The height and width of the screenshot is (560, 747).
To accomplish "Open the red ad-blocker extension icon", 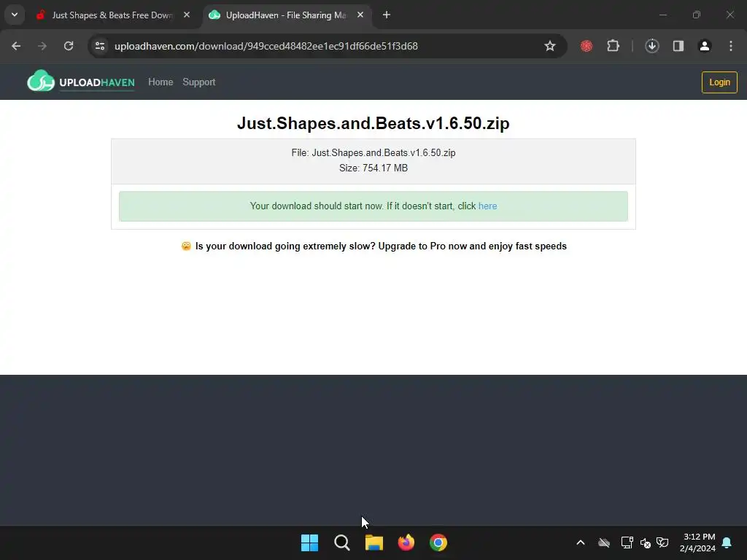I will click(x=587, y=46).
